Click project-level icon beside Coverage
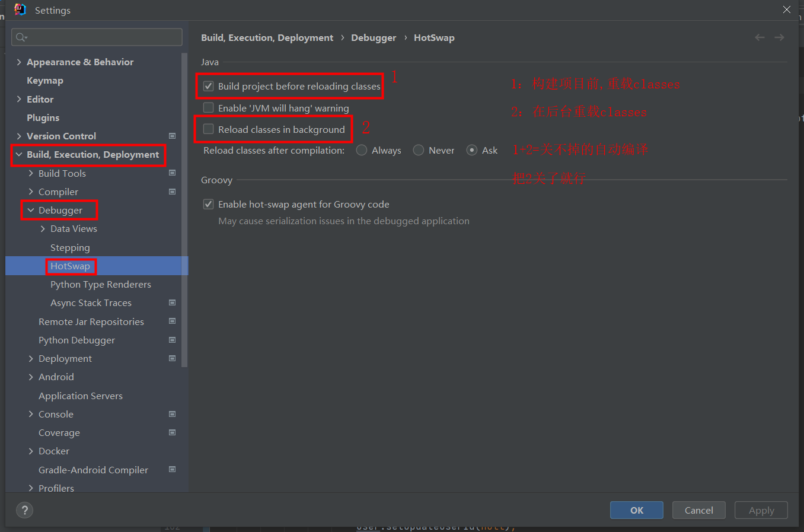The width and height of the screenshot is (804, 532). pos(172,432)
